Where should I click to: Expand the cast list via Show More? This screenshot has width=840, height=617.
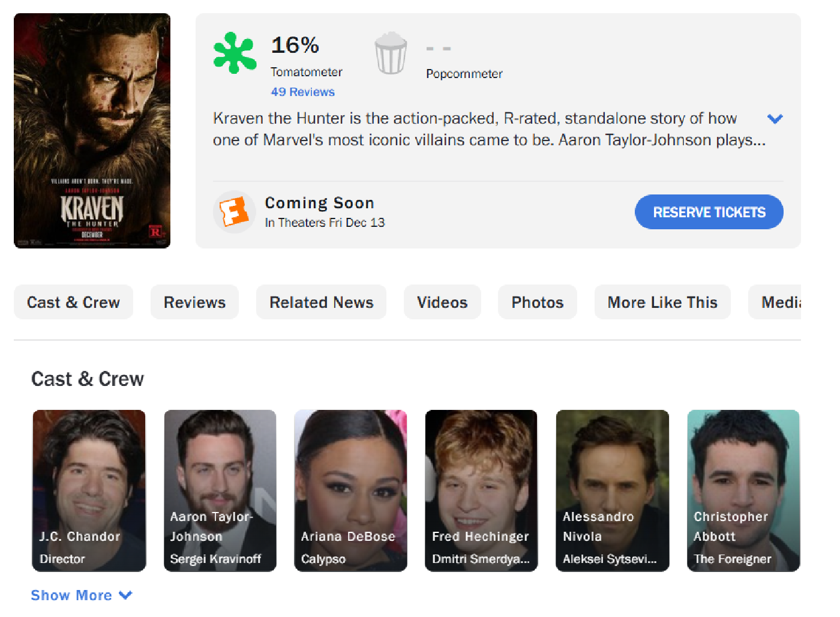82,595
